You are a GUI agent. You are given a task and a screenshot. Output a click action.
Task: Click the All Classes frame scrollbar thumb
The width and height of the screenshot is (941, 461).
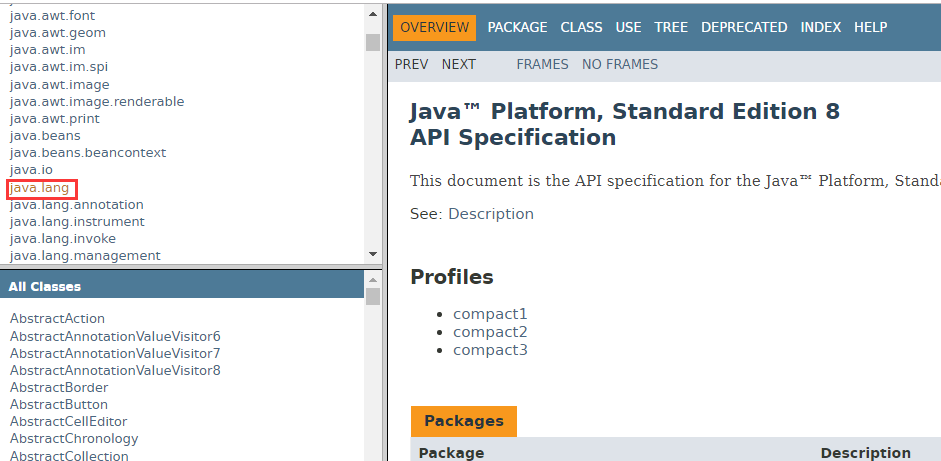coord(373,297)
